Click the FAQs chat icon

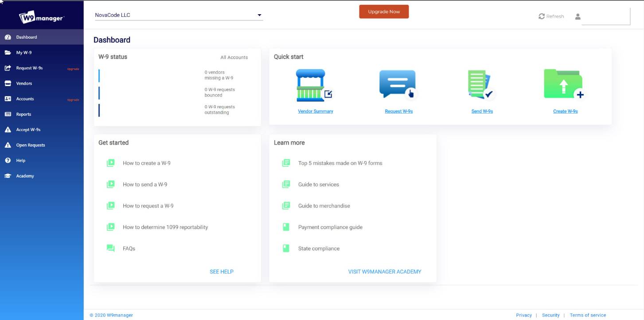[x=110, y=248]
